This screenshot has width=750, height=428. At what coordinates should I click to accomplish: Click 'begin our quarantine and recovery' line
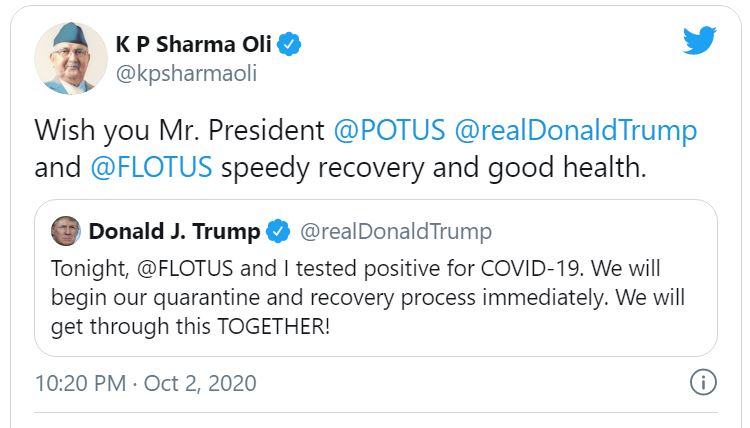click(250, 299)
